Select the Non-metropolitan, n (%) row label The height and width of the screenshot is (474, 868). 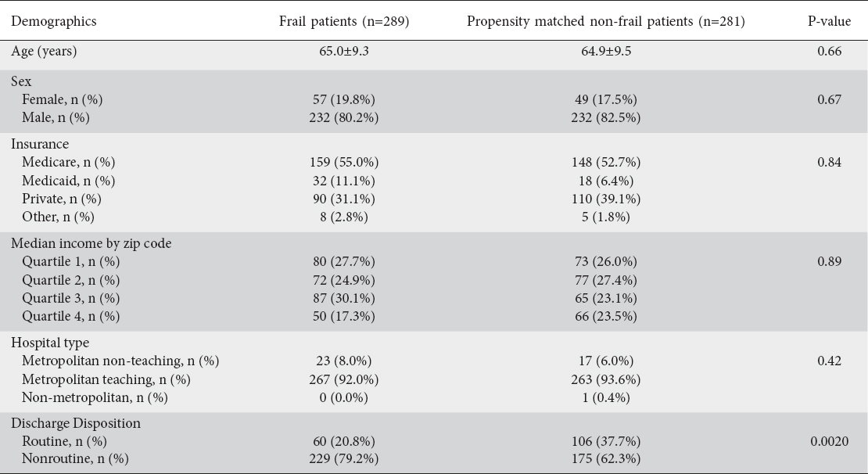95,397
